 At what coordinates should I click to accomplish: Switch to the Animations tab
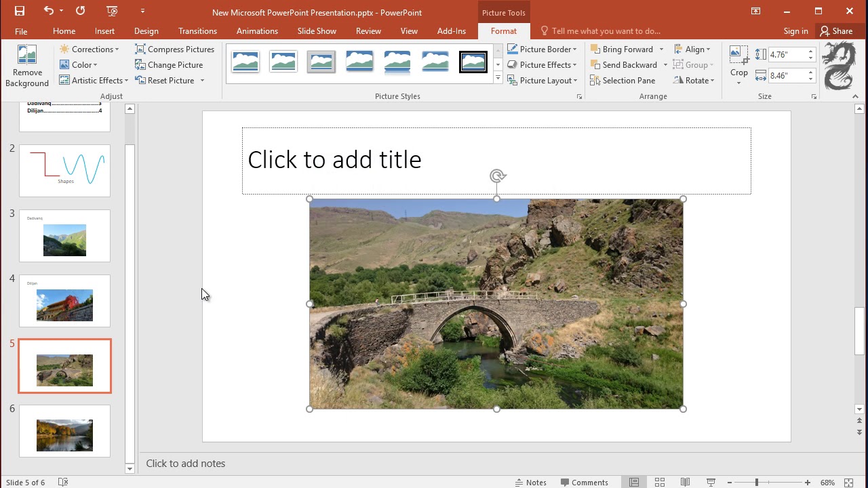click(257, 31)
